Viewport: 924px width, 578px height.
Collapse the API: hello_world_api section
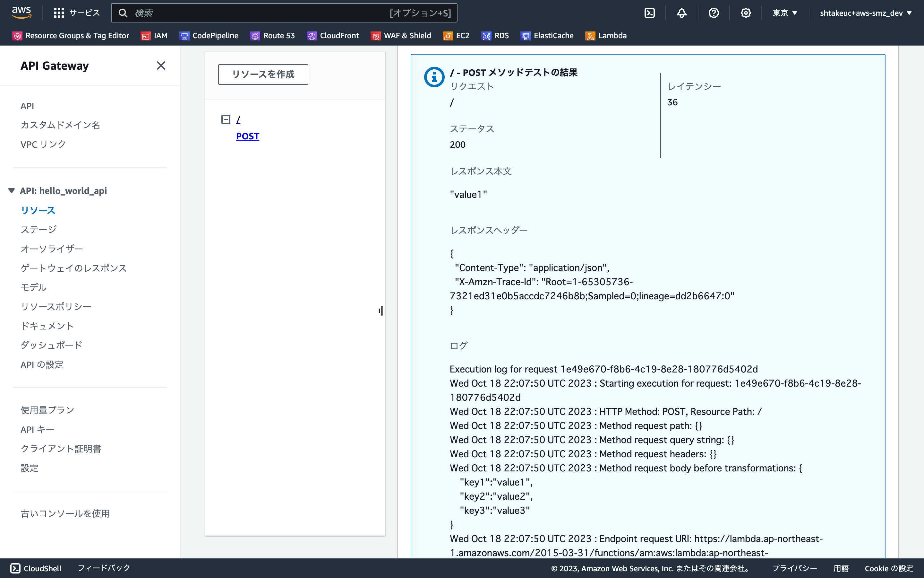pyautogui.click(x=12, y=191)
